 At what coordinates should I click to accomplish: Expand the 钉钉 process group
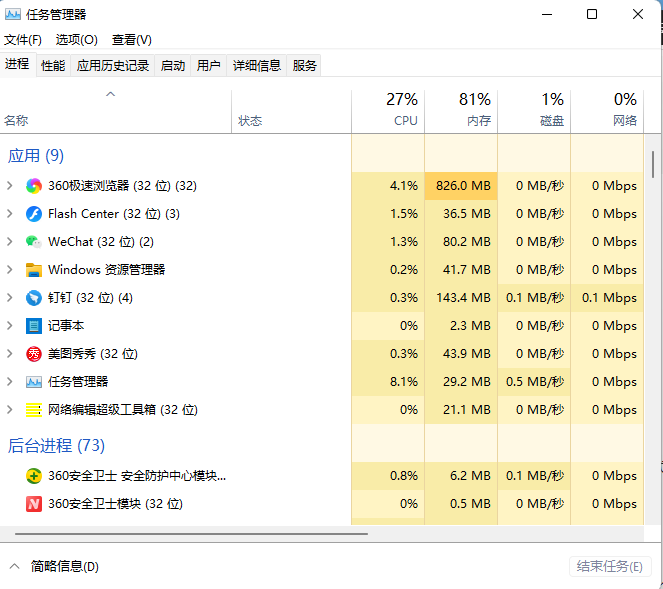10,298
